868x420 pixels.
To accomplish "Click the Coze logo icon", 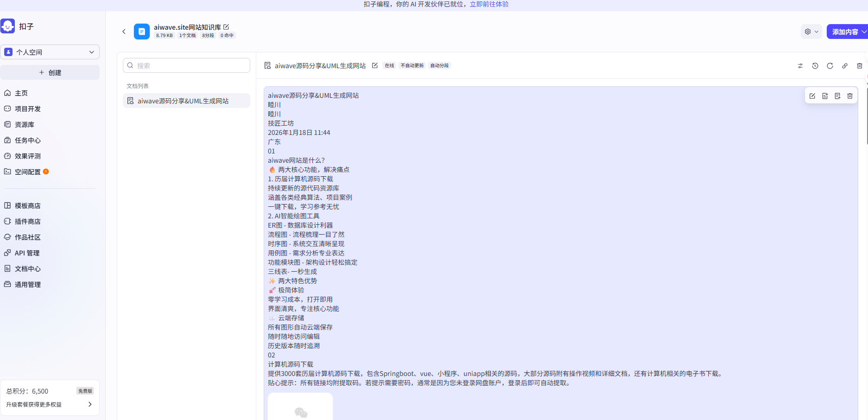I will 8,26.
